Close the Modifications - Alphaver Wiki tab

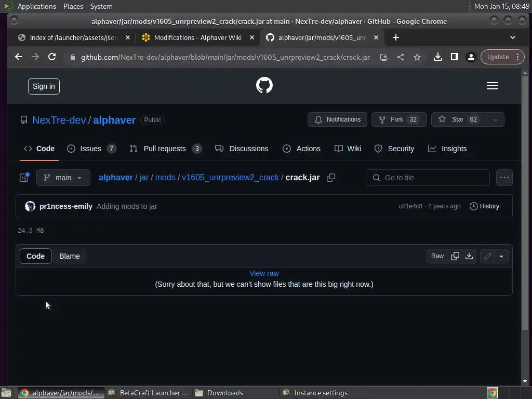(x=252, y=37)
